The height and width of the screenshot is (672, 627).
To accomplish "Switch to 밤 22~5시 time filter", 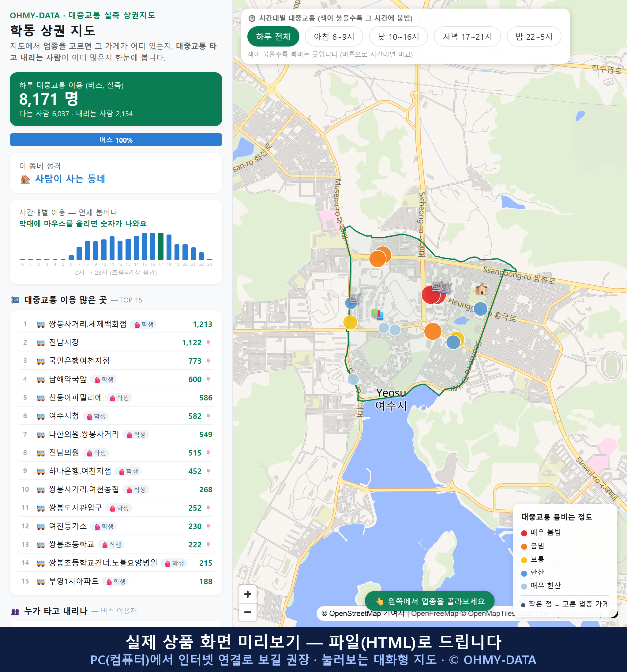I will [x=534, y=36].
